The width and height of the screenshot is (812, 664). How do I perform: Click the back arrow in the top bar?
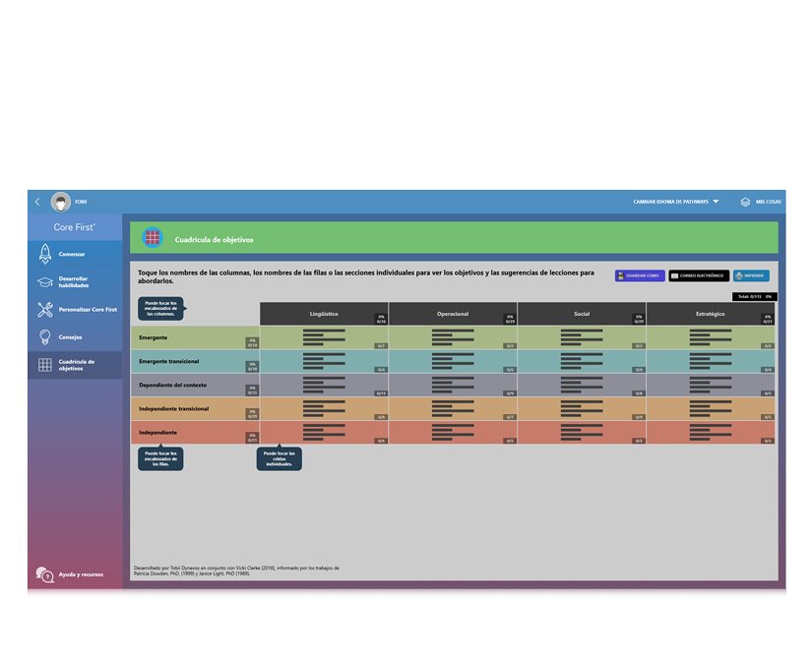pyautogui.click(x=36, y=201)
